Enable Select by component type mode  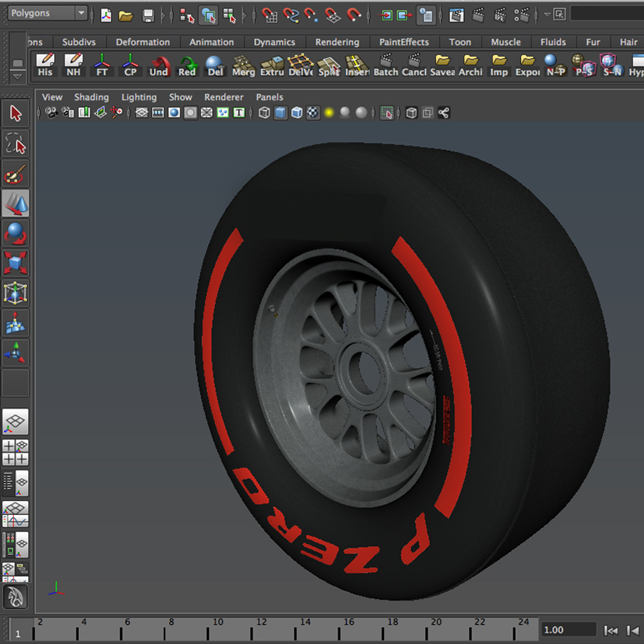pyautogui.click(x=229, y=16)
